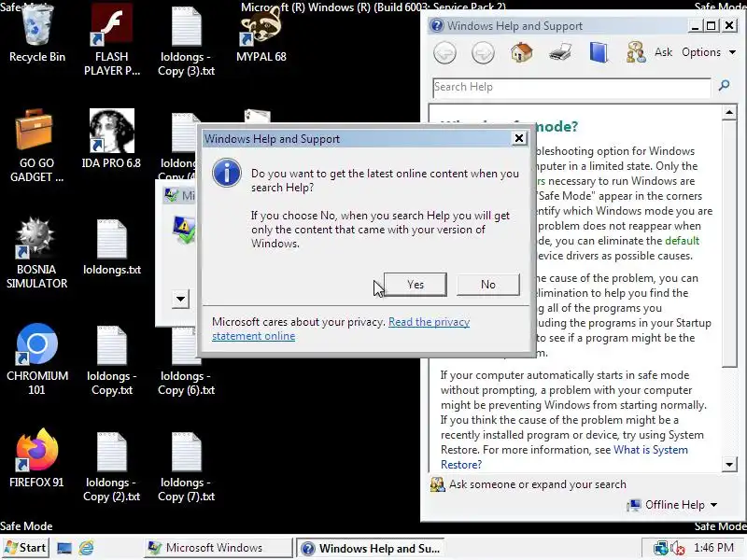Click the Search Help magnifier icon

(725, 86)
